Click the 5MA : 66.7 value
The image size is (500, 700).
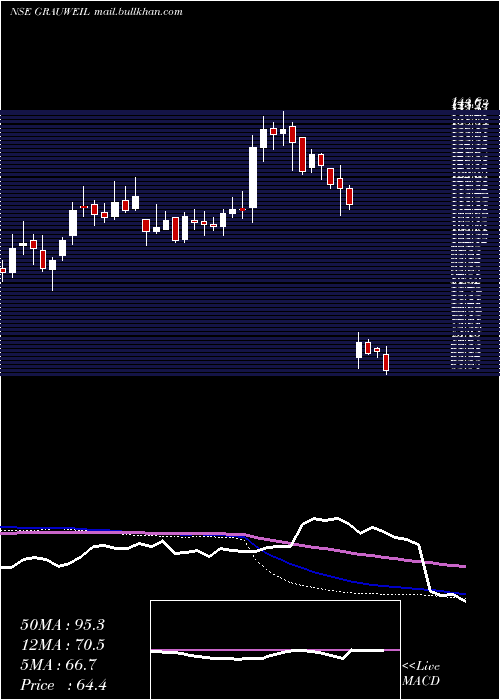[58, 665]
